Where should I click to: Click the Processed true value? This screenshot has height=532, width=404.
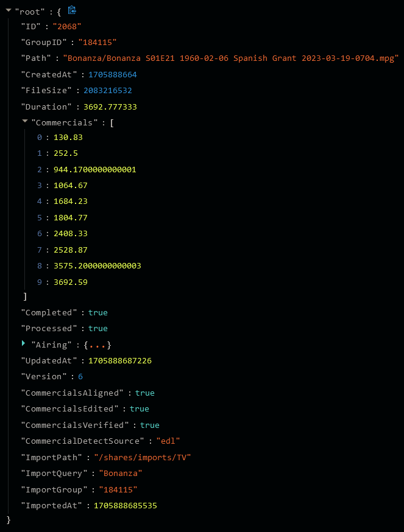click(x=97, y=329)
